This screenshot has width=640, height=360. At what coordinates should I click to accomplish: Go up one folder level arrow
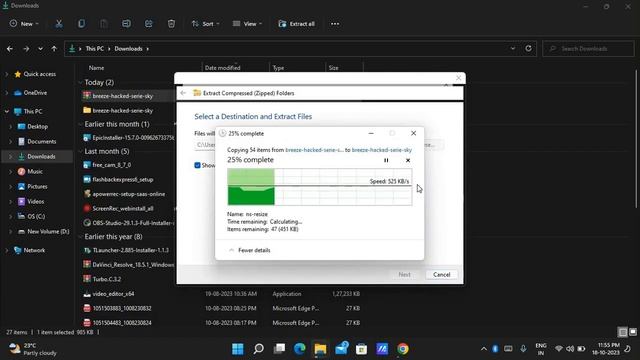54,49
